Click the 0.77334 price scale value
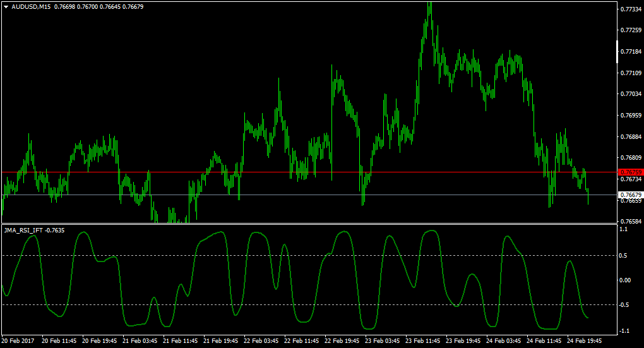 pos(631,9)
